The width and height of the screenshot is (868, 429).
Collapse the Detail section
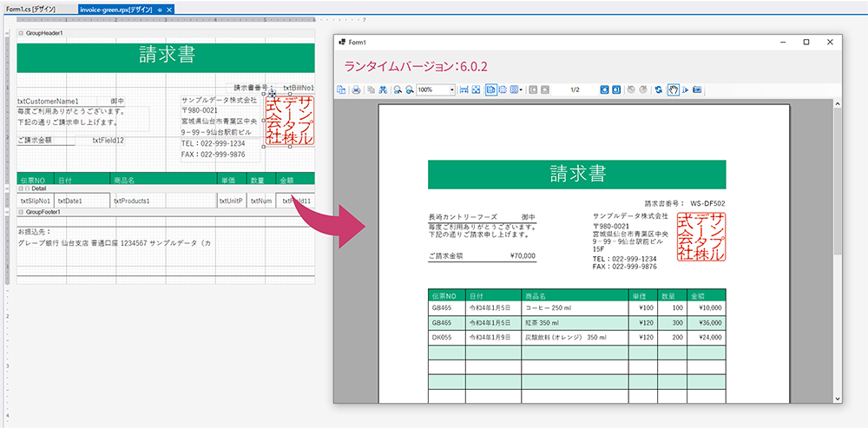21,188
